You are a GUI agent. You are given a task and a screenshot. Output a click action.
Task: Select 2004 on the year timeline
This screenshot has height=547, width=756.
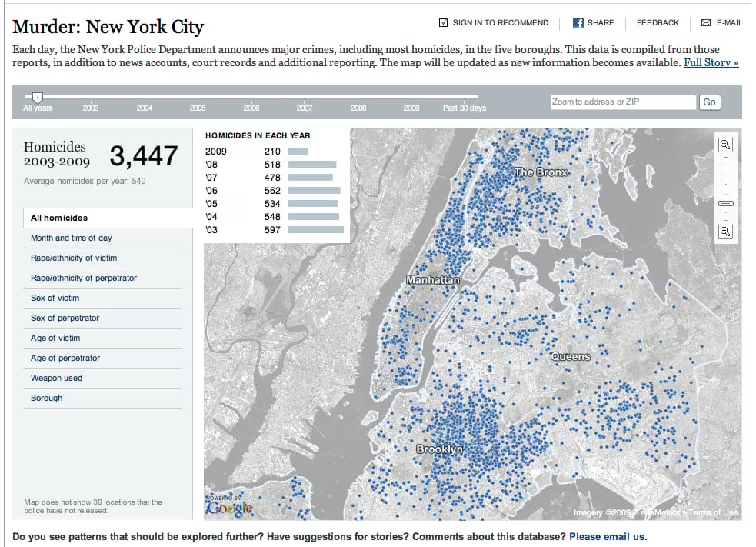coord(144,108)
